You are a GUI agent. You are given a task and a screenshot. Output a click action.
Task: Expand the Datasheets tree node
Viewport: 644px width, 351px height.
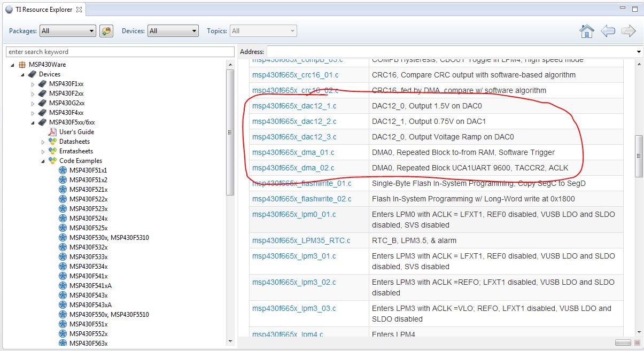[x=43, y=142]
